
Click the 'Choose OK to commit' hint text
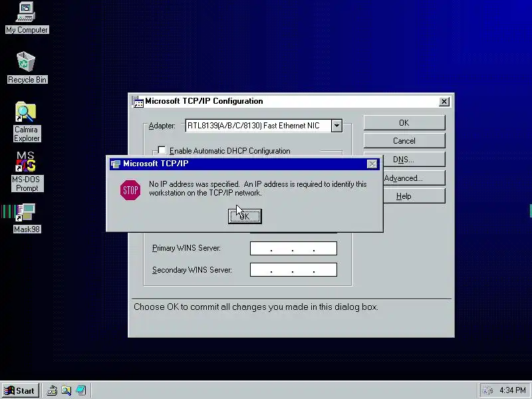pos(256,307)
